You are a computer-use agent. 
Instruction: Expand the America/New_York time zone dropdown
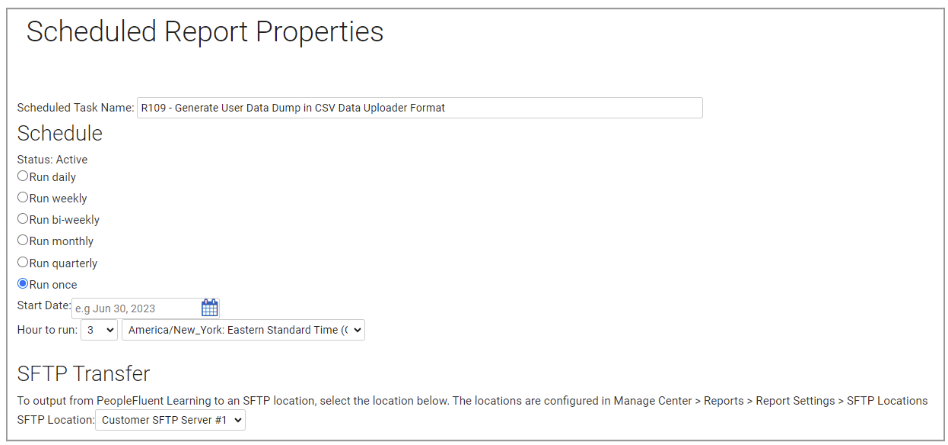coord(243,330)
